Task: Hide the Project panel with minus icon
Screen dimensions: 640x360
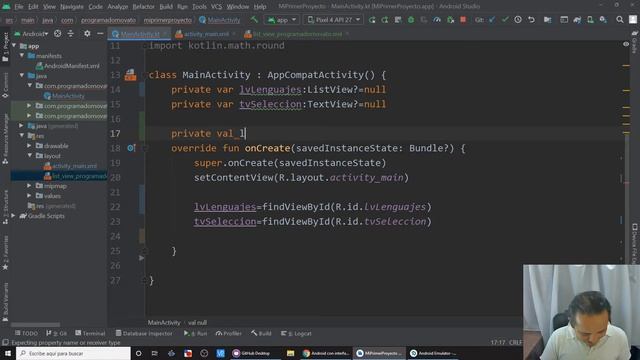Action: click(x=100, y=33)
